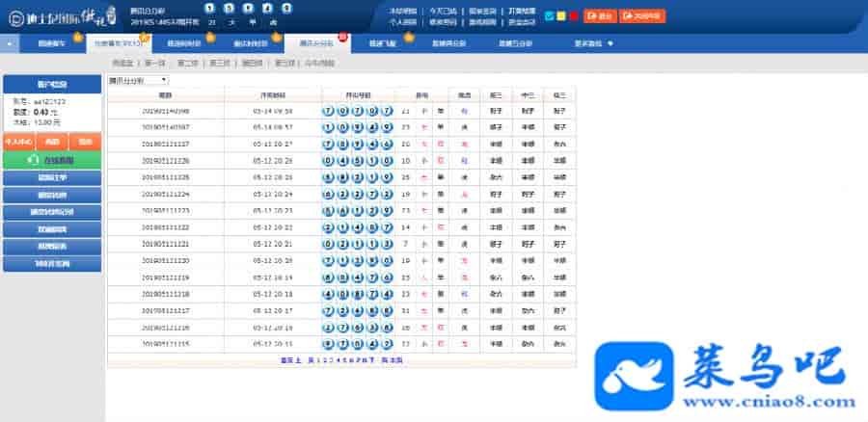The image size is (868, 422).
Task: Switch to the 极速飞艇 game tab
Action: tap(385, 44)
